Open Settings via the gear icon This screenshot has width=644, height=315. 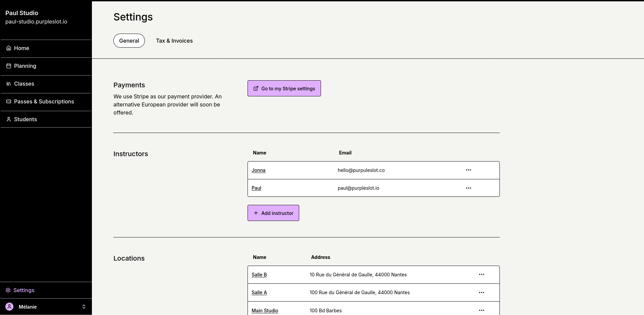click(x=8, y=290)
